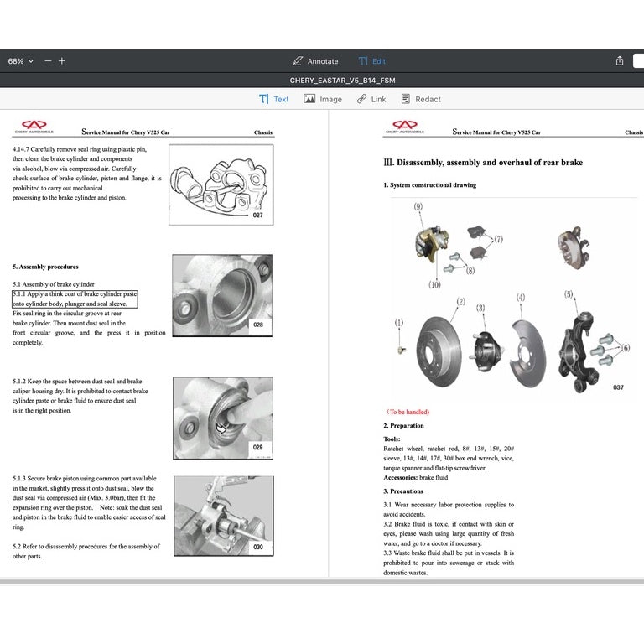Switch to Annotate mode

[x=315, y=61]
